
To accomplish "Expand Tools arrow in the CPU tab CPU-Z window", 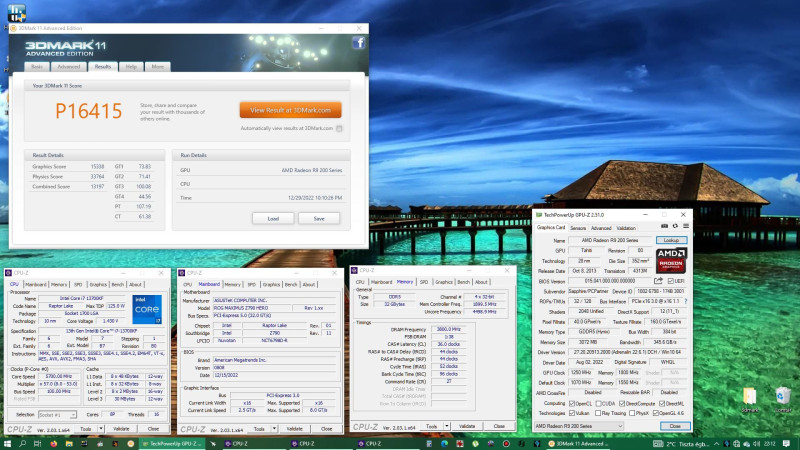I will [x=101, y=429].
